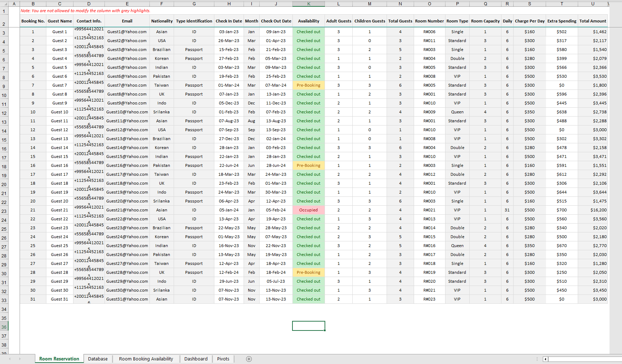This screenshot has height=364, width=622.
Task: Select column U header
Action: [593, 4]
